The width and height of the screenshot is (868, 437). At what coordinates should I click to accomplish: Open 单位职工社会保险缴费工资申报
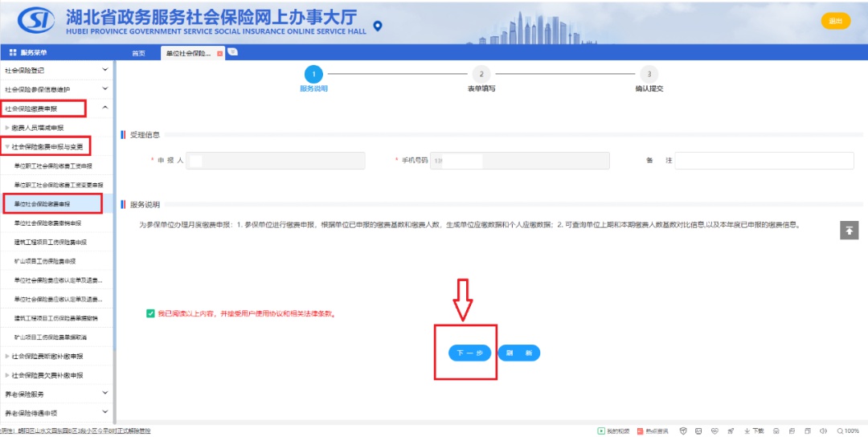tap(53, 166)
